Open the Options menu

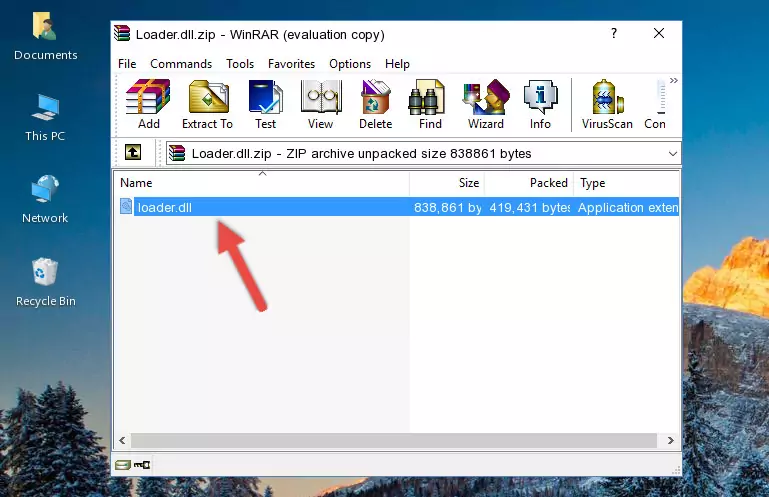coord(350,64)
